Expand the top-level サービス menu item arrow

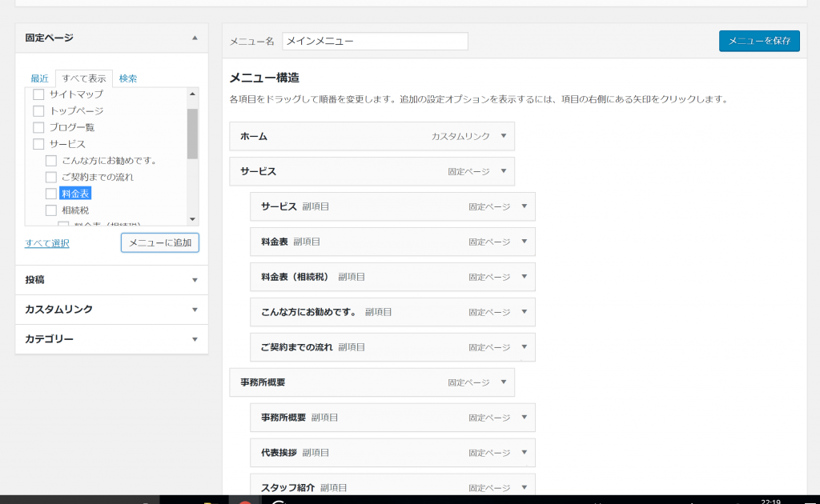[504, 171]
